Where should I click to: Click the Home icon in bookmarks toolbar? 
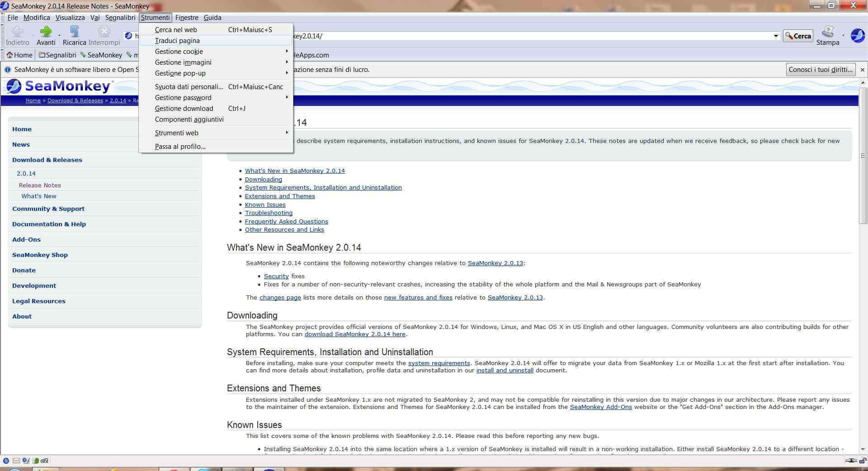19,55
